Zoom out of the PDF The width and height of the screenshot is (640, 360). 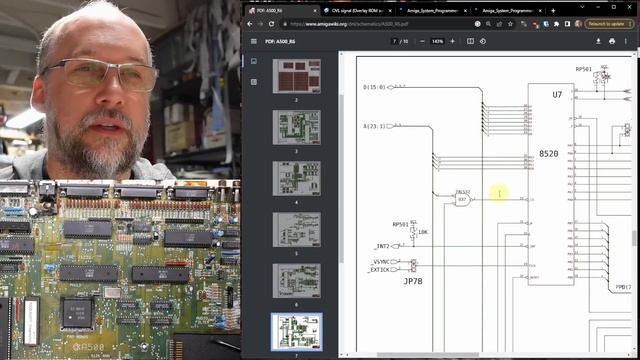pyautogui.click(x=422, y=41)
